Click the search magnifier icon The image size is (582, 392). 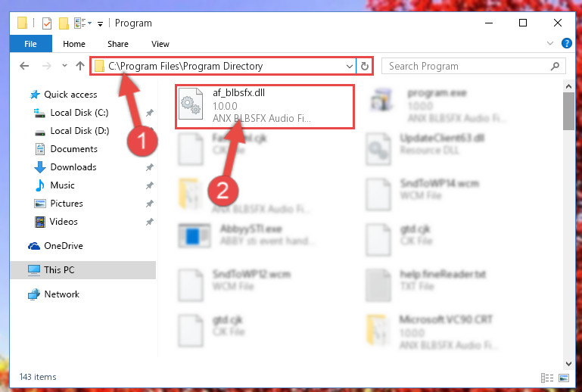[555, 66]
